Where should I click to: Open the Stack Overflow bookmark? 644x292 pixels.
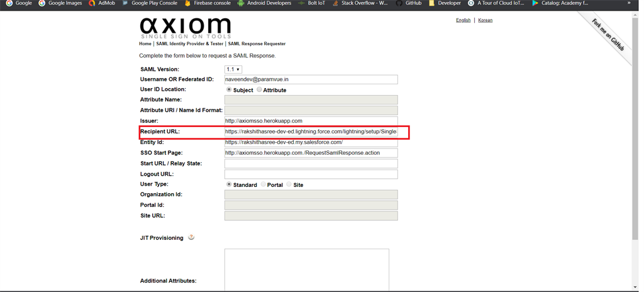(x=360, y=3)
